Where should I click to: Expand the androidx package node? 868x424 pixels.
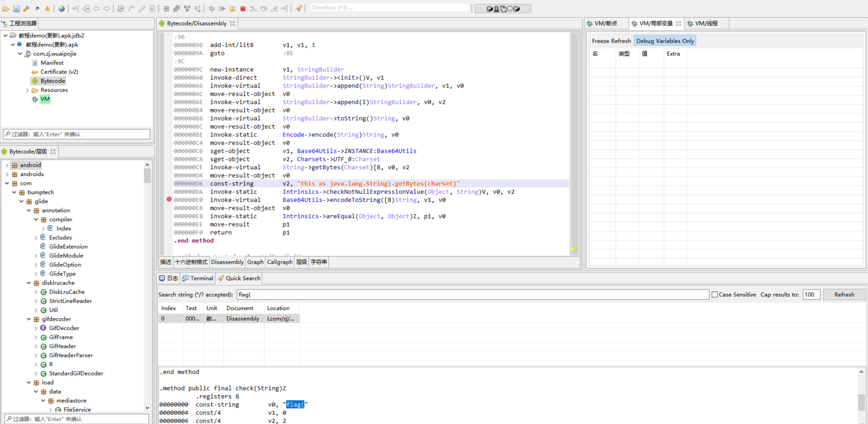click(7, 174)
